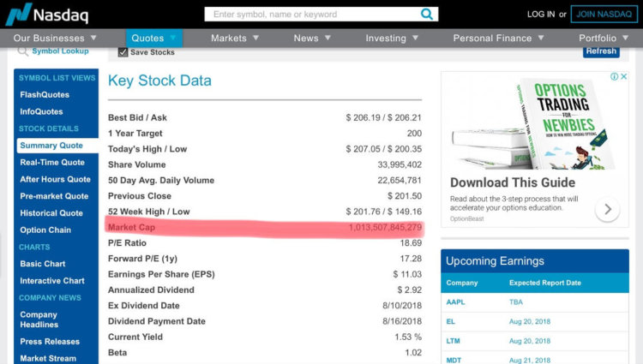
Task: Expand the Investing dropdown
Action: point(392,38)
